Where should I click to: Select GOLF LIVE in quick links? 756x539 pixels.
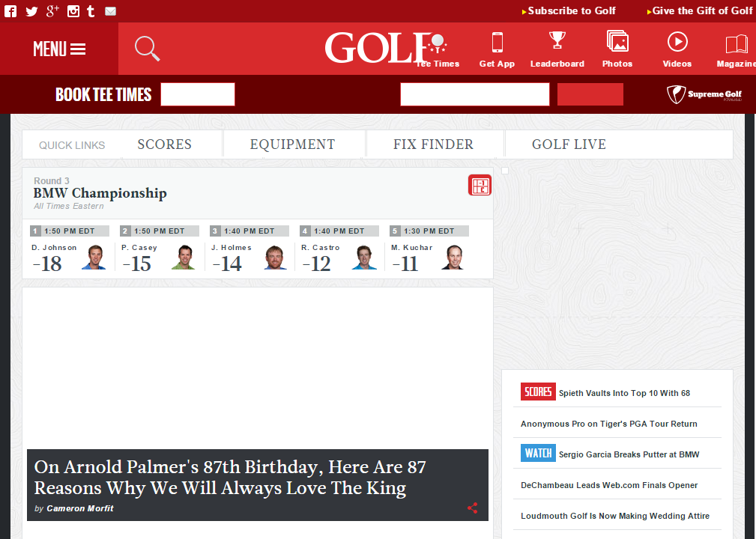click(x=569, y=144)
